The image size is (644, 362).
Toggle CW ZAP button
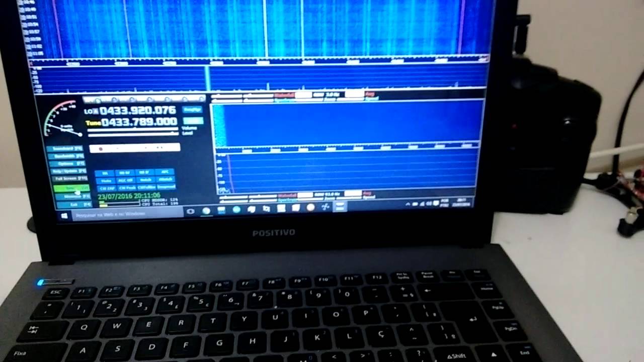coord(107,188)
